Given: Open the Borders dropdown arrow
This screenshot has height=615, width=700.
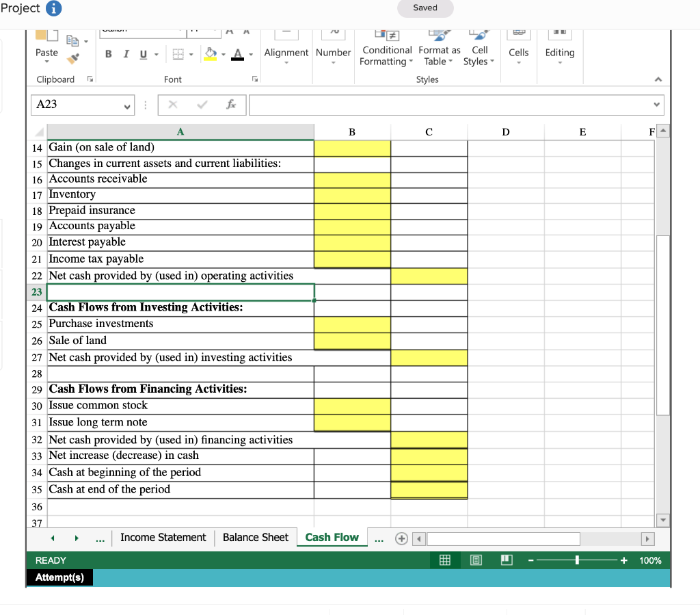Looking at the screenshot, I should 190,55.
